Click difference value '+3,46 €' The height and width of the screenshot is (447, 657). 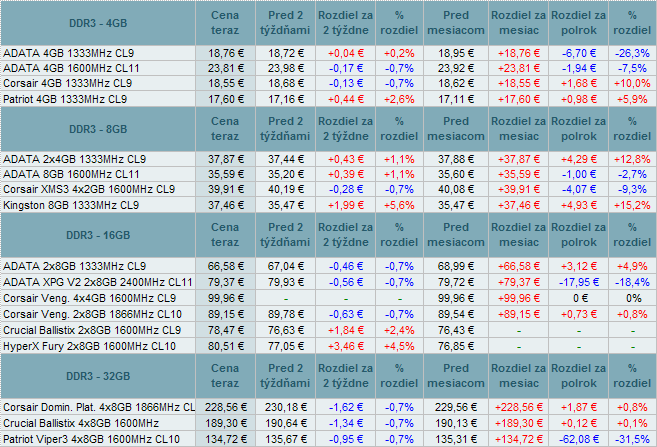pyautogui.click(x=346, y=346)
